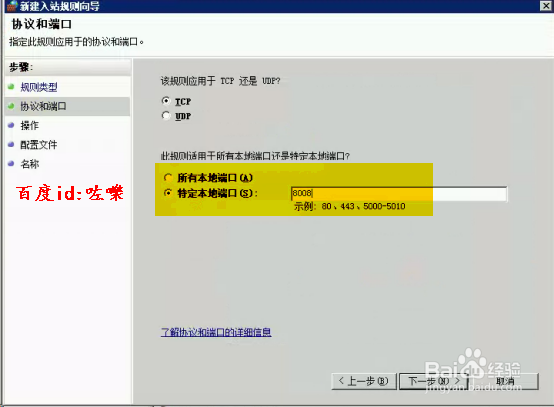Select the 操作 step in sidebar
554x407 pixels.
click(30, 125)
